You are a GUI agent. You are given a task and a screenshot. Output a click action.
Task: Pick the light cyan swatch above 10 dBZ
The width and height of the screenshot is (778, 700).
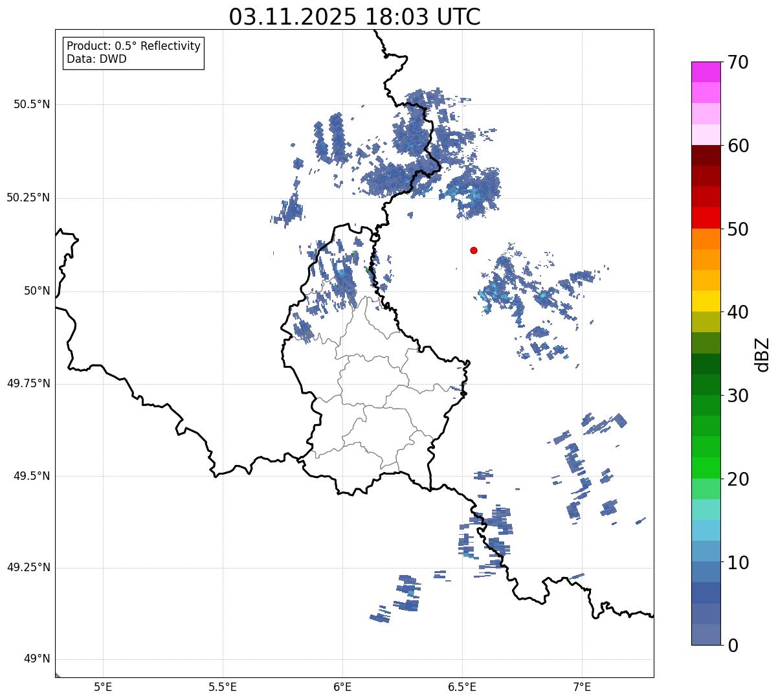pyautogui.click(x=706, y=530)
